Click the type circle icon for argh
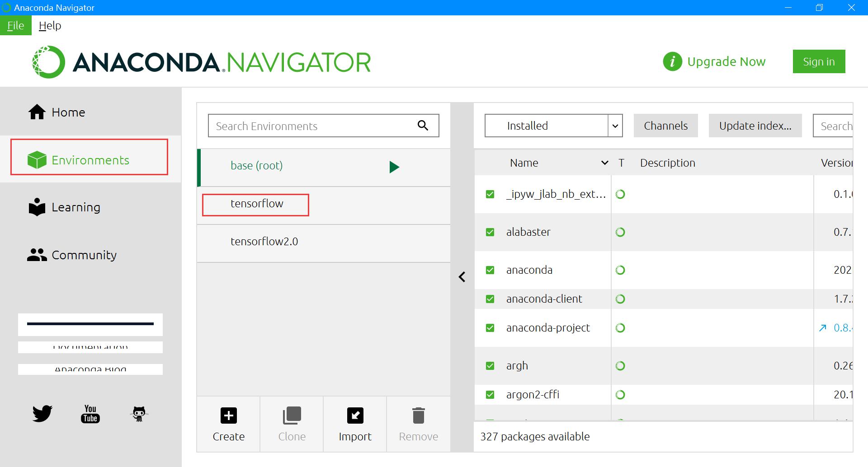The height and width of the screenshot is (467, 868). [621, 366]
